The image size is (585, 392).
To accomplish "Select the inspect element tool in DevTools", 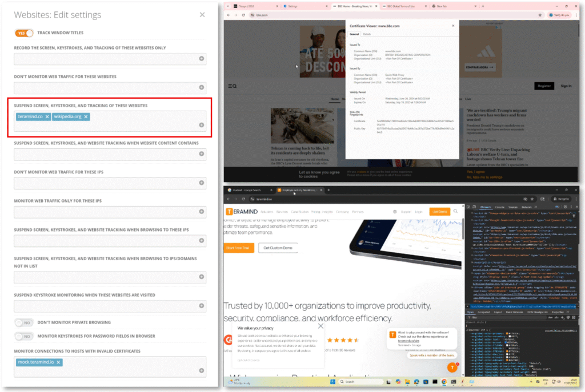I will [x=468, y=207].
